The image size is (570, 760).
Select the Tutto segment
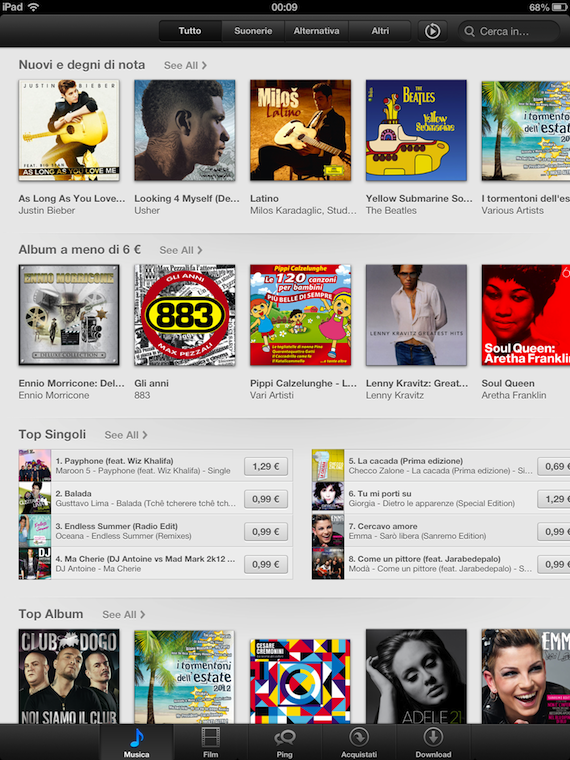click(x=190, y=31)
